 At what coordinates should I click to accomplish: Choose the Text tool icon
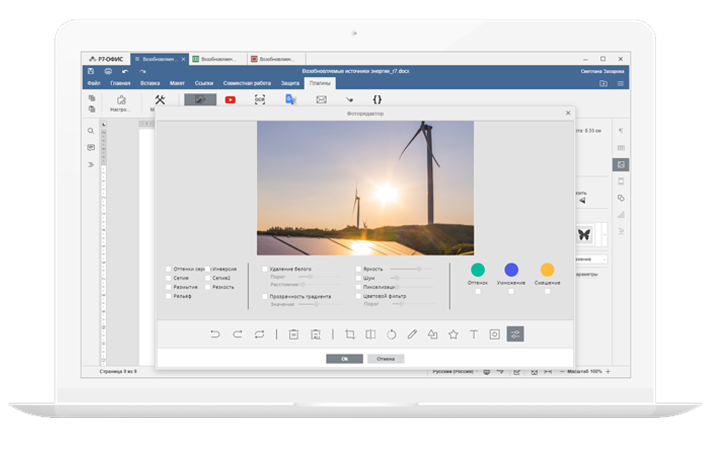tap(473, 334)
